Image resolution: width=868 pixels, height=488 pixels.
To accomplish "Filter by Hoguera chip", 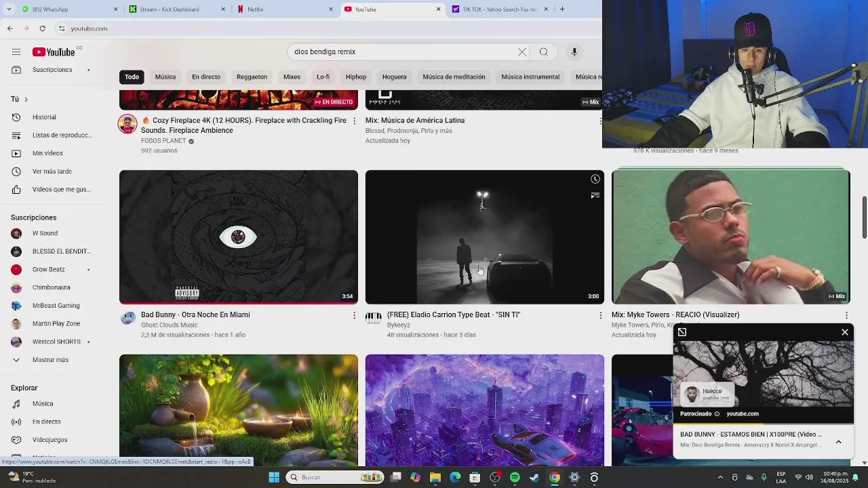I will click(x=394, y=77).
